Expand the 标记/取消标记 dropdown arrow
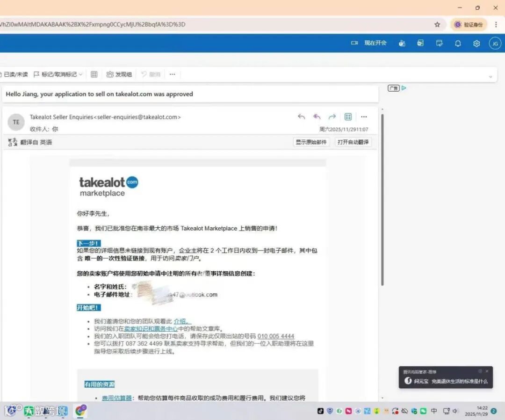Image resolution: width=505 pixels, height=420 pixels. (x=80, y=74)
